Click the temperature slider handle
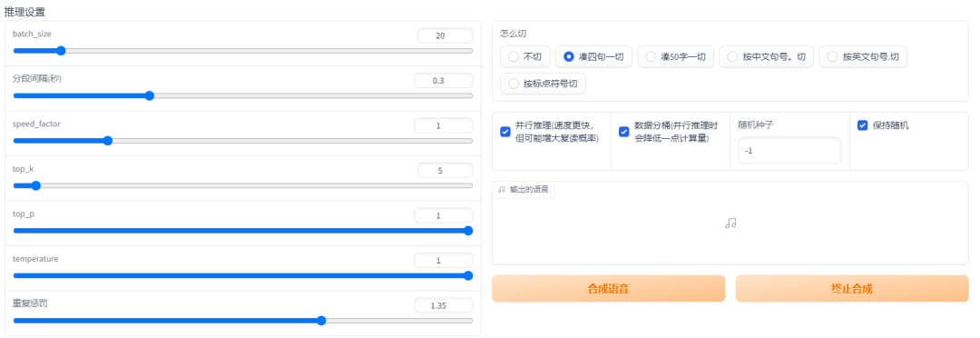980x338 pixels. click(468, 275)
